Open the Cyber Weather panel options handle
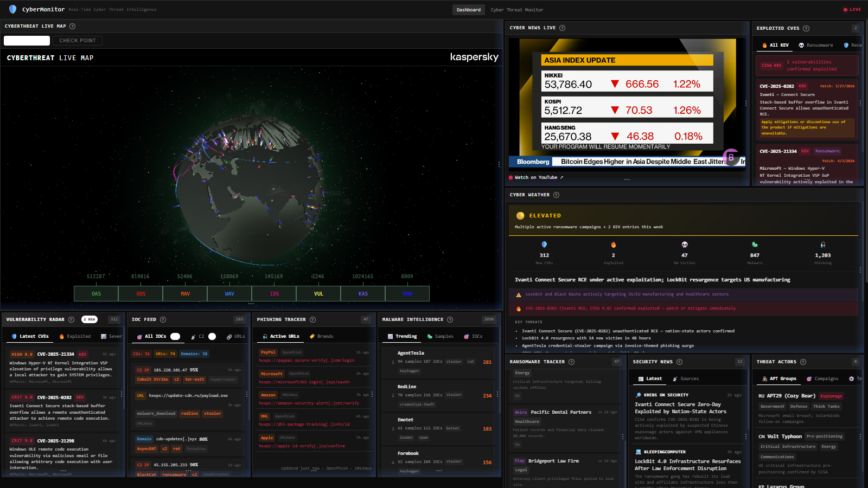This screenshot has height=488, width=868. pyautogui.click(x=860, y=269)
